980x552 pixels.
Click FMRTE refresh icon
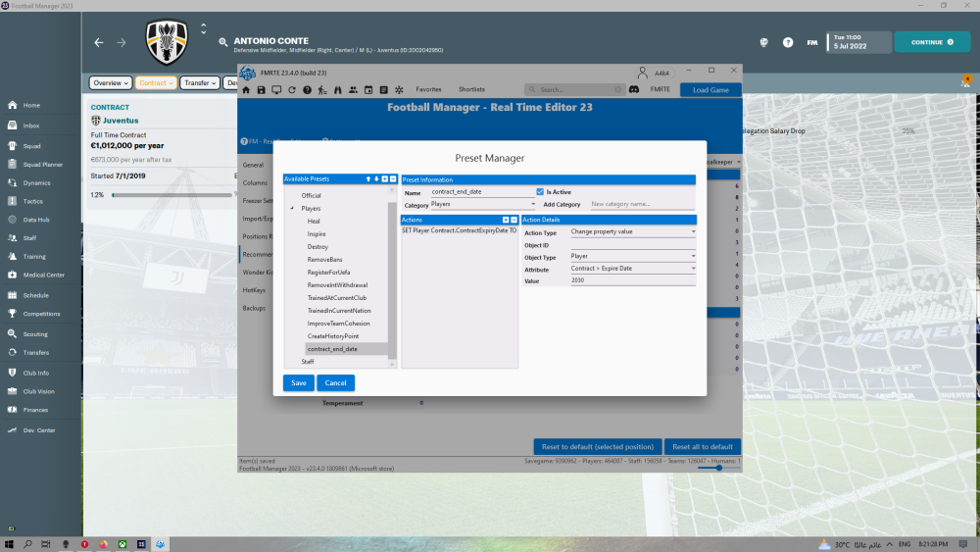click(292, 90)
